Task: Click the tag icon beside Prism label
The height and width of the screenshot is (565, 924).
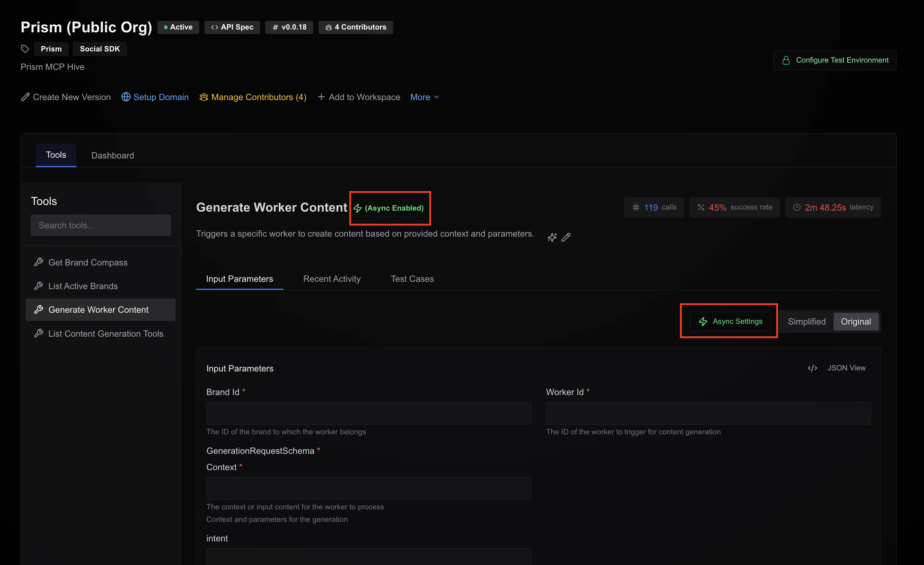Action: coord(25,49)
